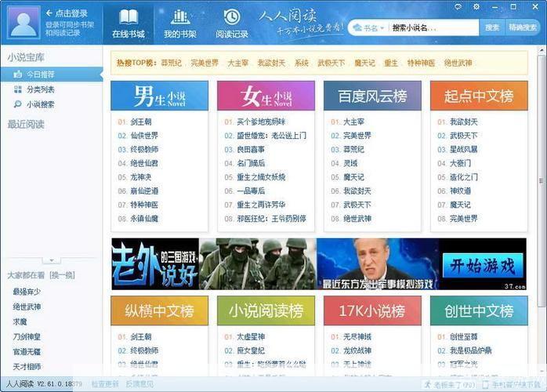The width and height of the screenshot is (547, 392).
Task: Click 点击登录 to log in
Action: (x=71, y=13)
